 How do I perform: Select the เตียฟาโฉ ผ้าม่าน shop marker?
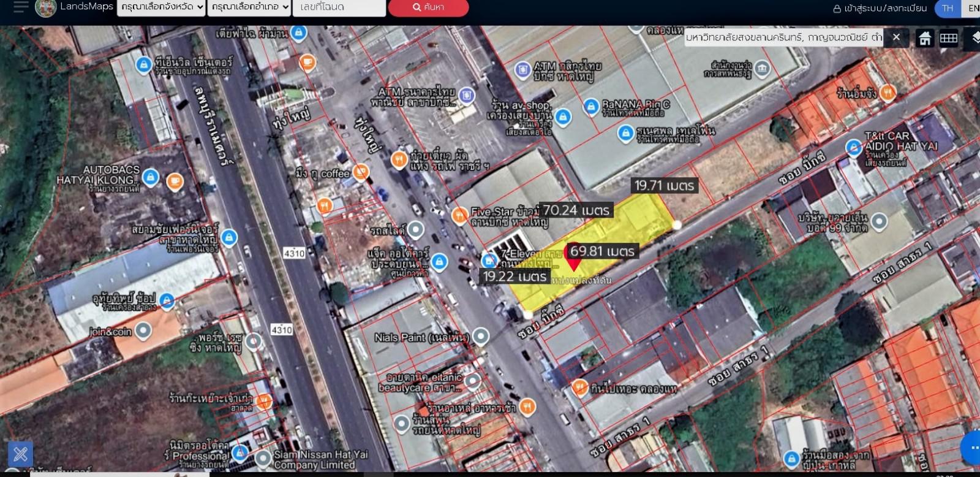click(x=299, y=32)
